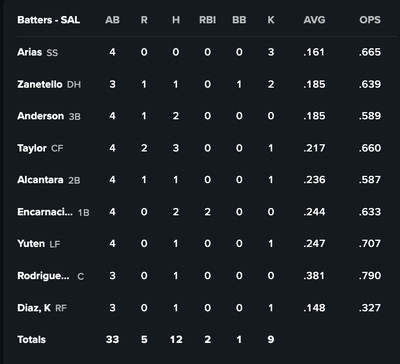Click the BB column header
400x364 pixels.
239,20
